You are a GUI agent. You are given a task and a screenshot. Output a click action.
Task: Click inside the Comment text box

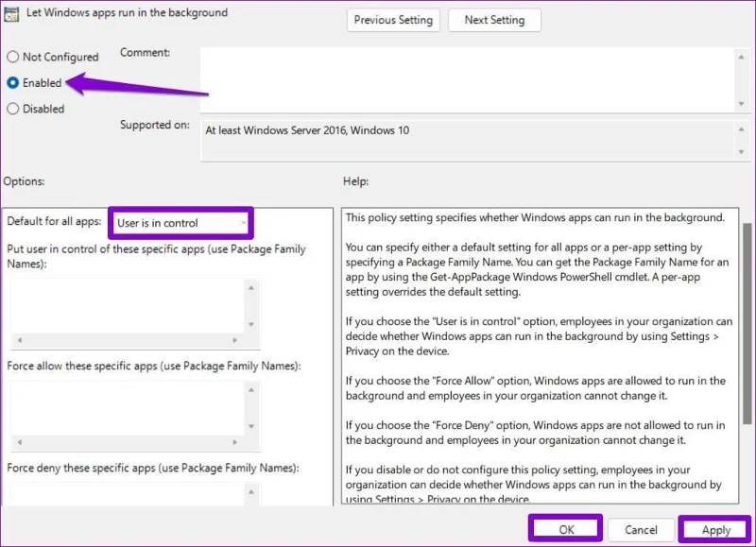click(468, 80)
